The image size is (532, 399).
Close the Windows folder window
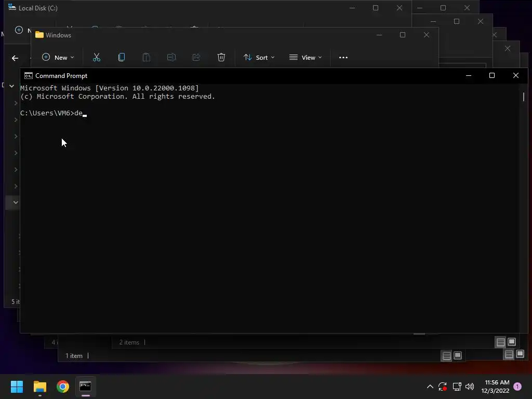tap(427, 35)
